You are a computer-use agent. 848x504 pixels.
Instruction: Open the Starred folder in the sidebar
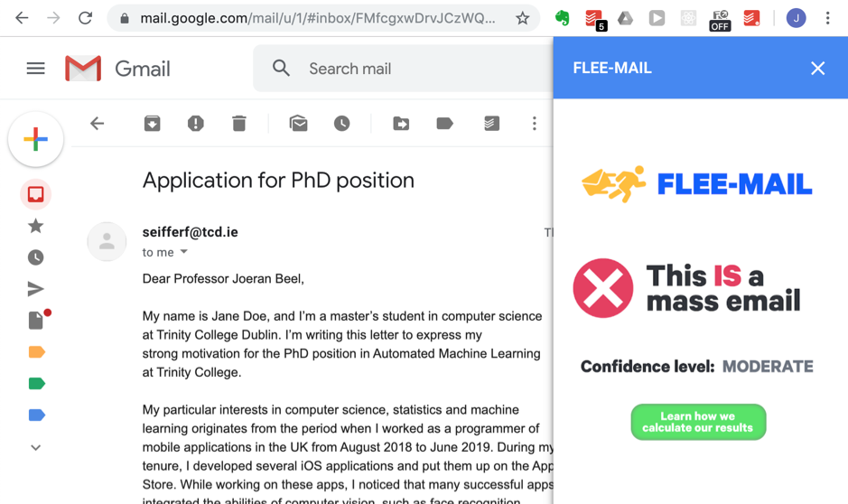click(36, 226)
